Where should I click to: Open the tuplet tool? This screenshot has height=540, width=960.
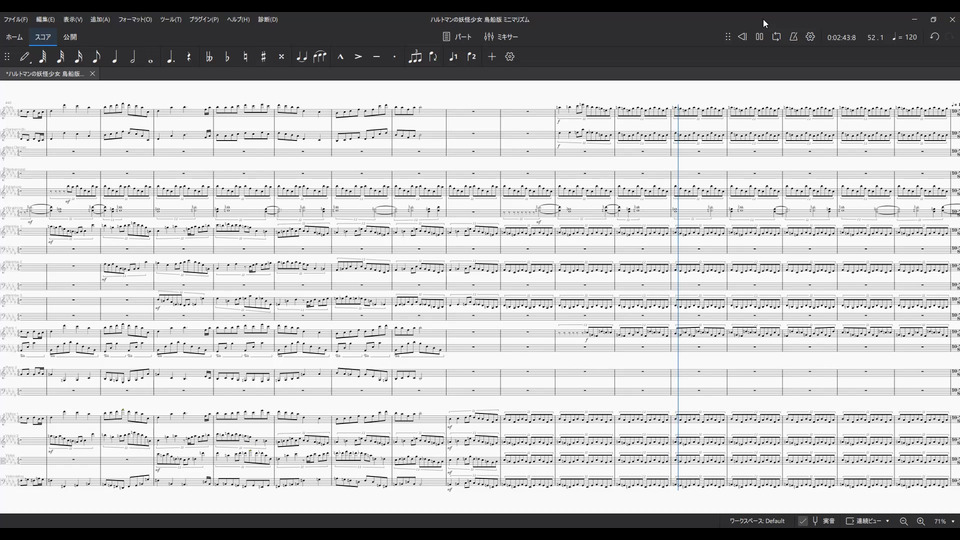click(x=415, y=57)
